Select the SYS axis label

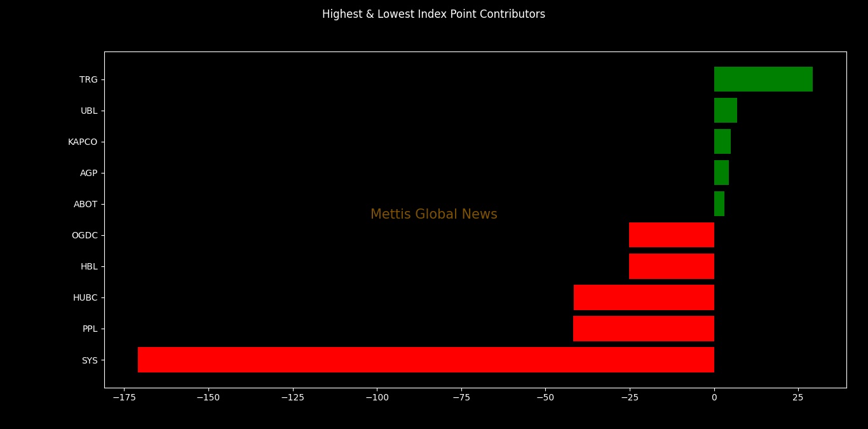tap(90, 360)
